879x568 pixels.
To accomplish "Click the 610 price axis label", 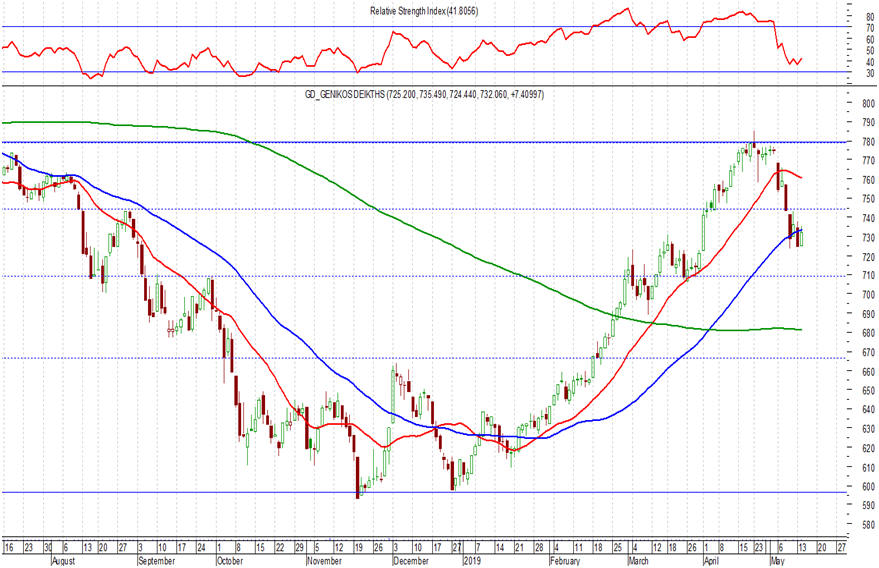I will tap(868, 467).
